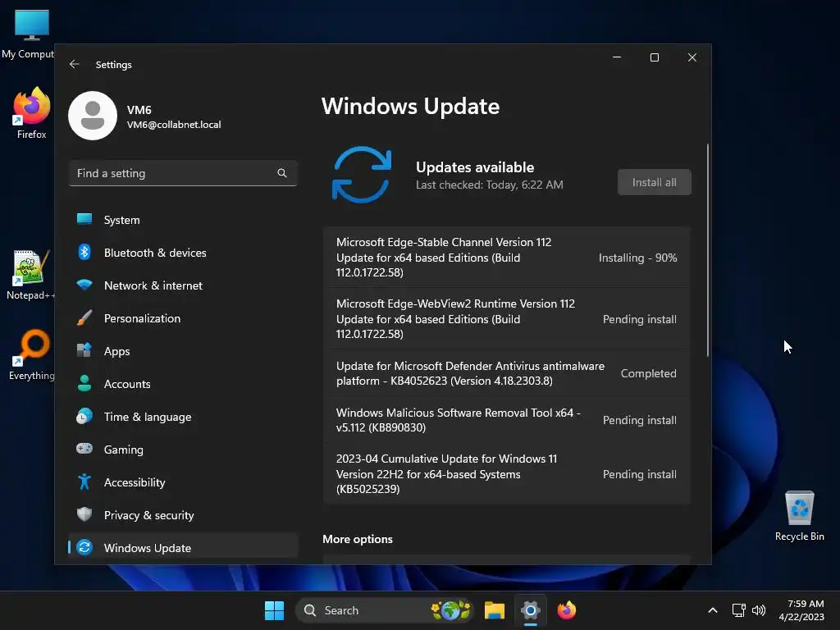This screenshot has height=630, width=840.
Task: Select the My Computer desktop icon
Action: pyautogui.click(x=28, y=34)
